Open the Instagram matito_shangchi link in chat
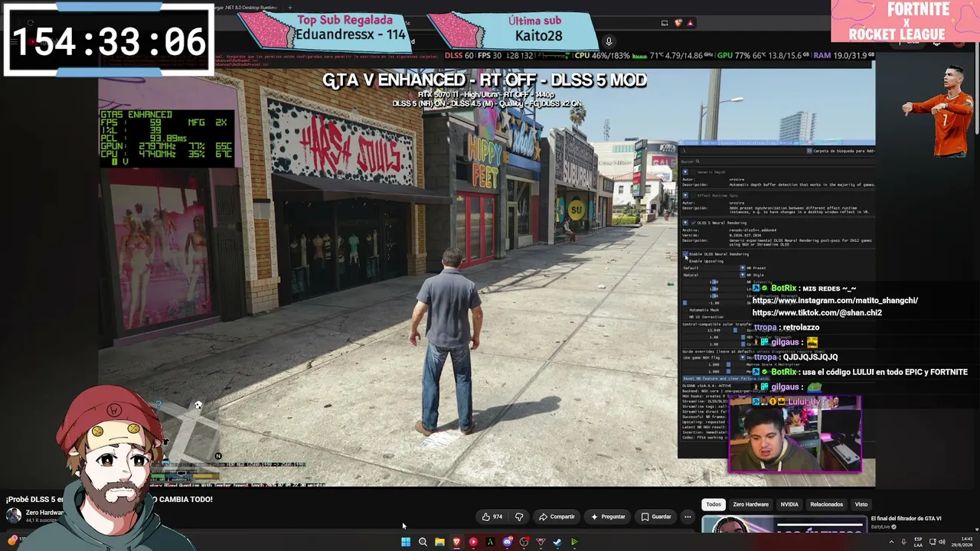The image size is (980, 551). (x=835, y=301)
